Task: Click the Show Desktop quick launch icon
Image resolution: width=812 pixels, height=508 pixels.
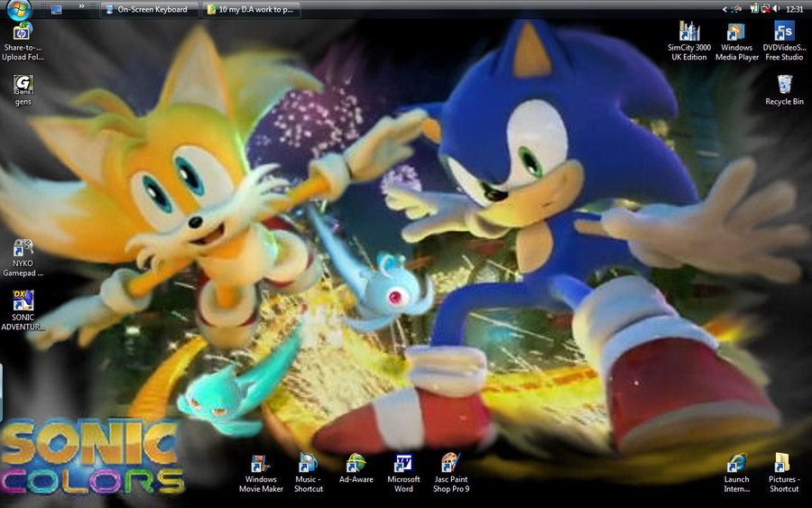Action: pyautogui.click(x=57, y=9)
